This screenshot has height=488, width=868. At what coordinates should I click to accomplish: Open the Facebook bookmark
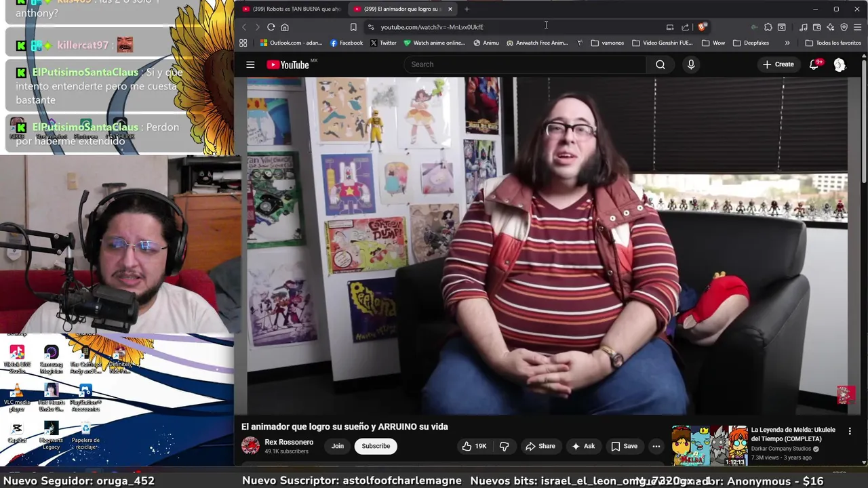[346, 43]
